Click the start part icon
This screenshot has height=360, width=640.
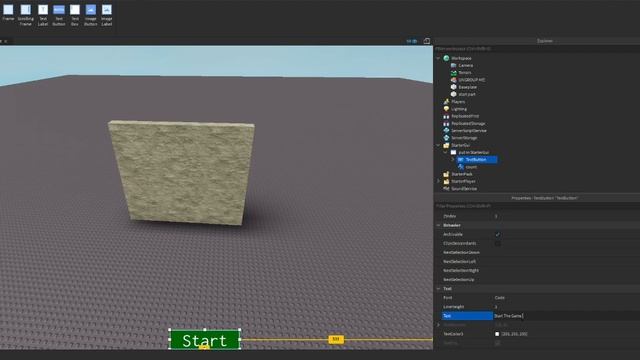pyautogui.click(x=453, y=94)
